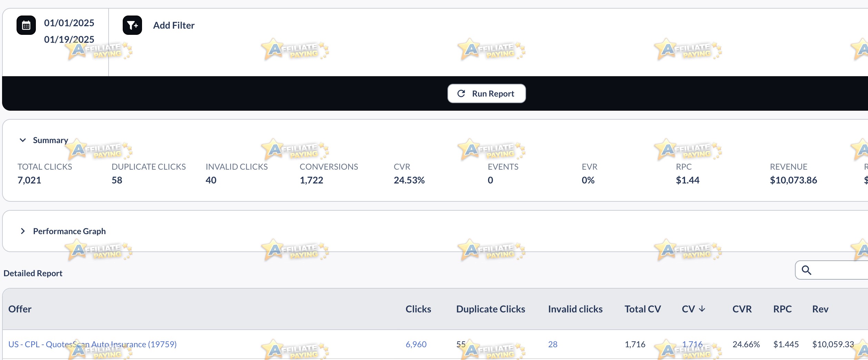The image size is (868, 360).
Task: Sort by Total CV column header
Action: point(643,309)
